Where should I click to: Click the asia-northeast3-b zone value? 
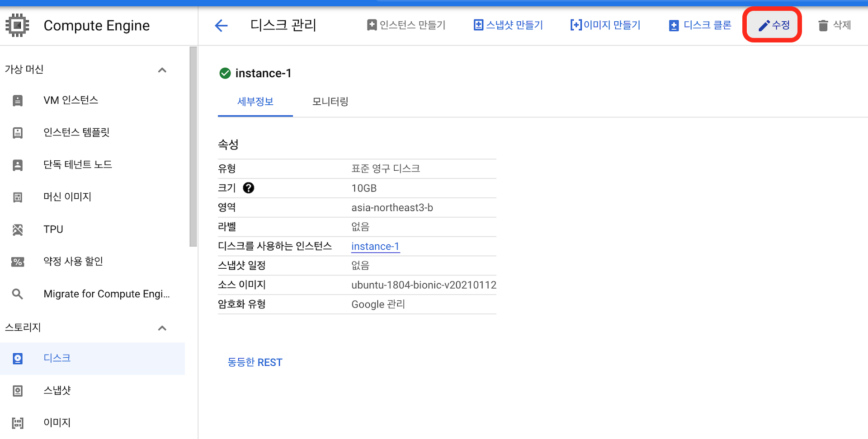point(392,208)
